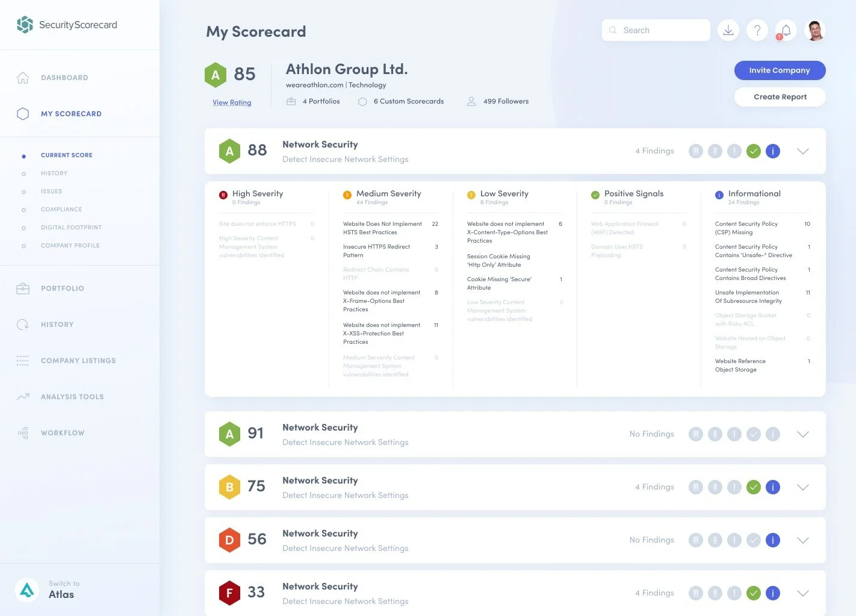Screen dimensions: 856x616
Task: Open the help question mark icon
Action: pos(757,30)
